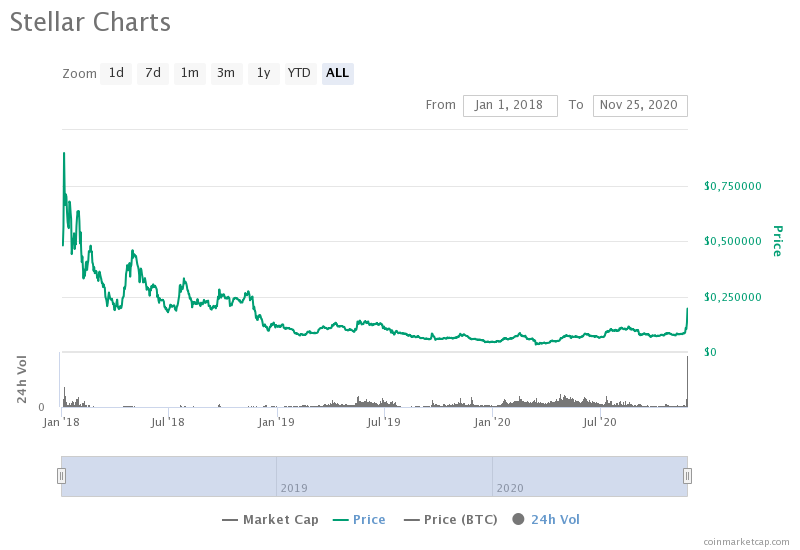
Task: Click the 2020 section in navigator
Action: click(x=590, y=476)
